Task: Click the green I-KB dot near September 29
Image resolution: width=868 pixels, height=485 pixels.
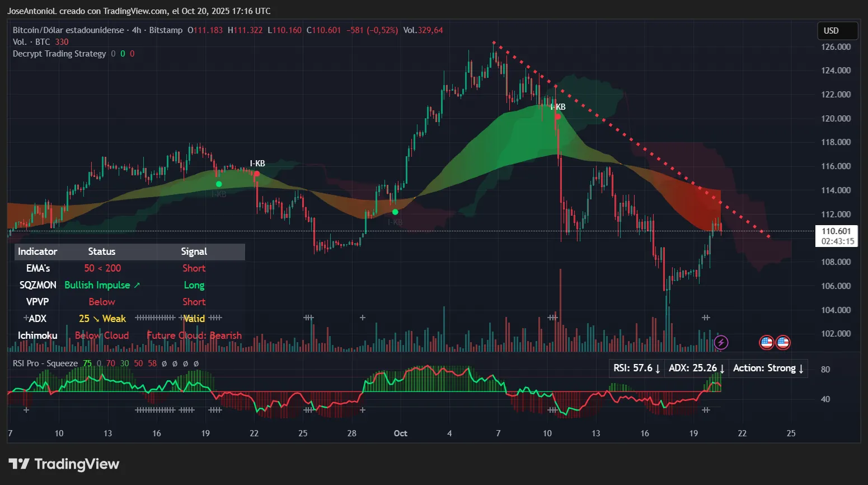Action: pyautogui.click(x=395, y=212)
